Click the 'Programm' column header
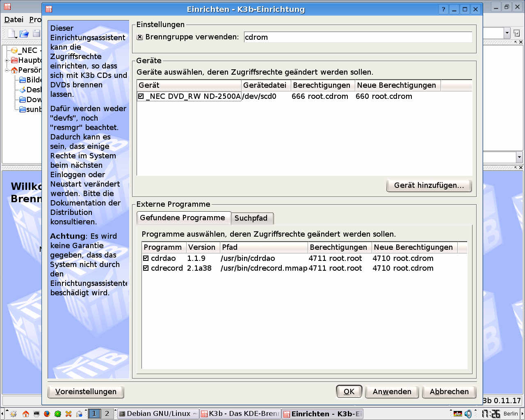Screen dimensions: 525x420 coord(164,247)
